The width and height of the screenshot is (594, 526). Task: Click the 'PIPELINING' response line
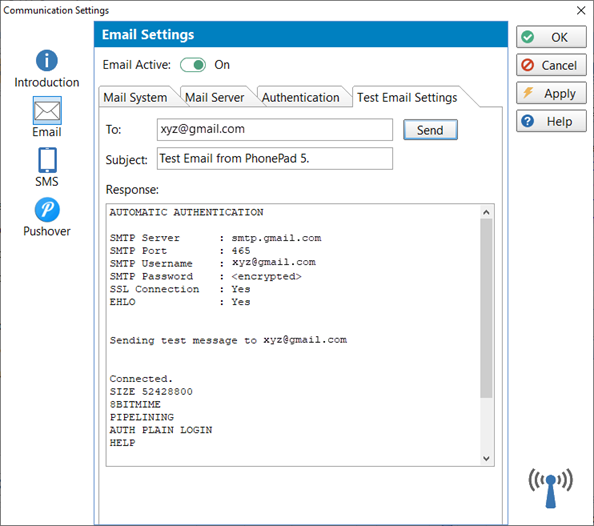coord(142,417)
